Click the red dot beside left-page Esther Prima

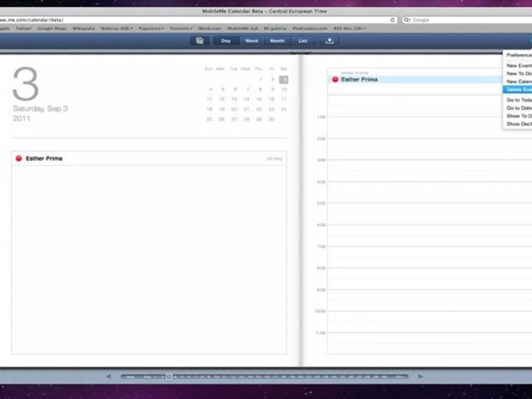[x=19, y=158]
